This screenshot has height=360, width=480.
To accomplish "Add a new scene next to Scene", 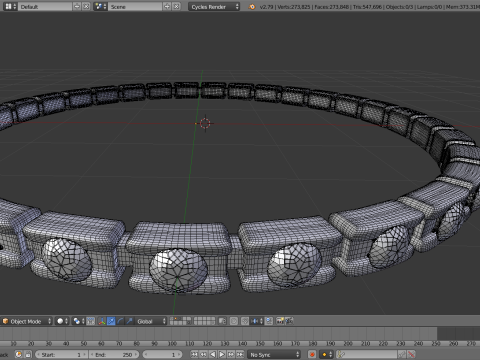I will tap(167, 6).
